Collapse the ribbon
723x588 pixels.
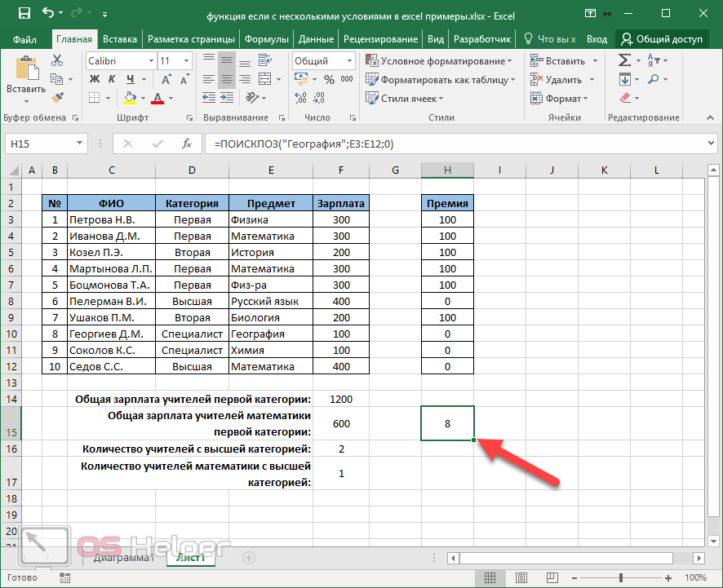click(x=711, y=118)
